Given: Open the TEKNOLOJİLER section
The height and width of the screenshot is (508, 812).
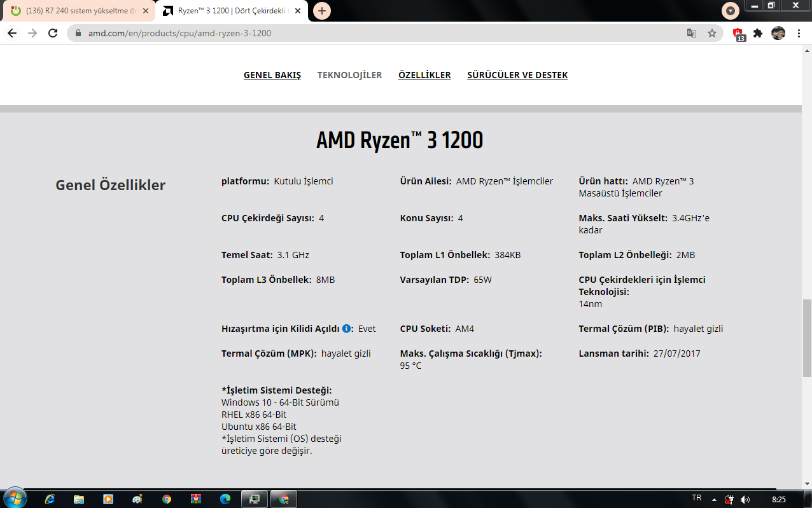Looking at the screenshot, I should 349,75.
